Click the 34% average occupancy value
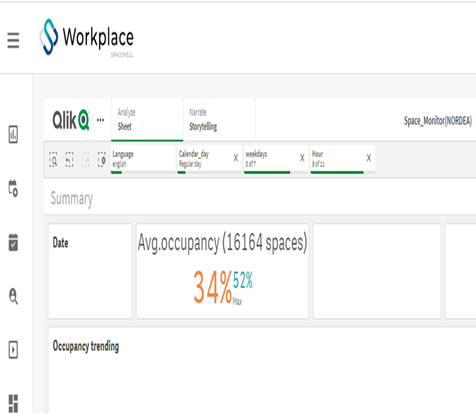This screenshot has height=414, width=476. point(213,287)
